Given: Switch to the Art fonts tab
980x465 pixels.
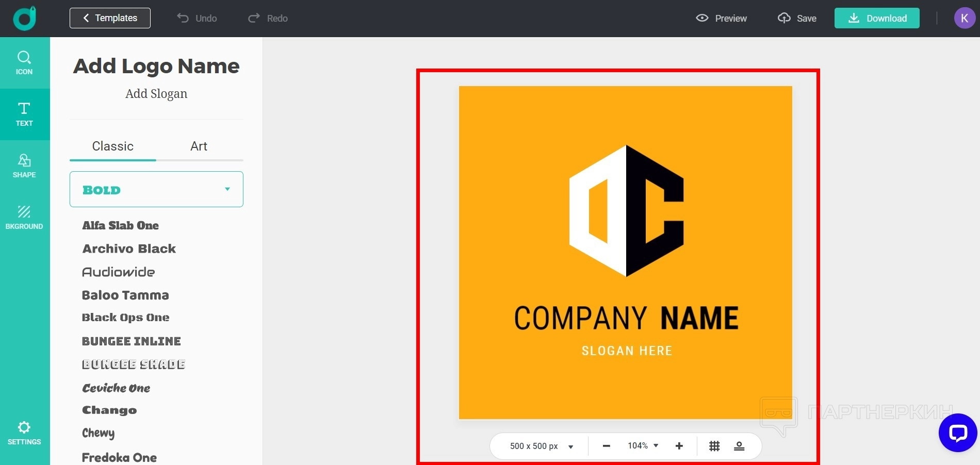Looking at the screenshot, I should point(199,146).
